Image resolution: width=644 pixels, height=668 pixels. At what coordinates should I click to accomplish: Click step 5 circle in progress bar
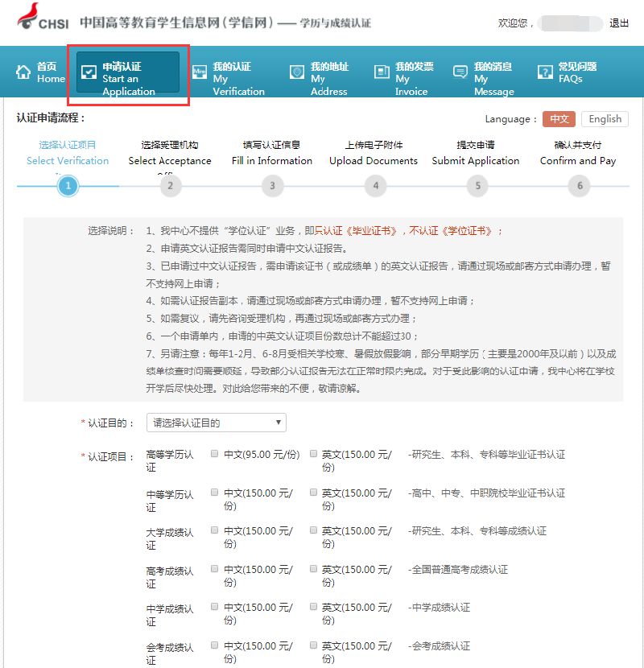coord(478,186)
